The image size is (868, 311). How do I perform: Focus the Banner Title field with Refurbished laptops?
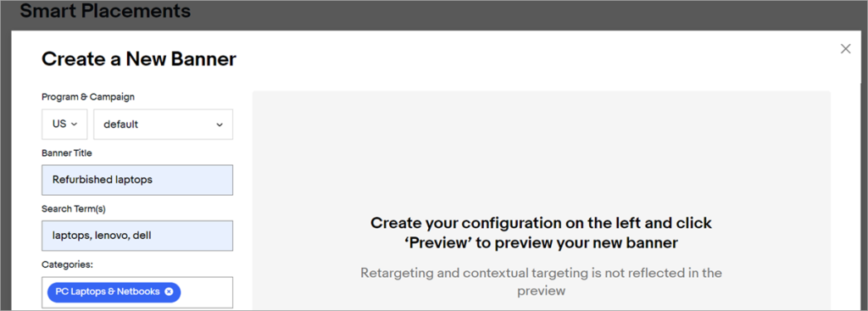(137, 180)
